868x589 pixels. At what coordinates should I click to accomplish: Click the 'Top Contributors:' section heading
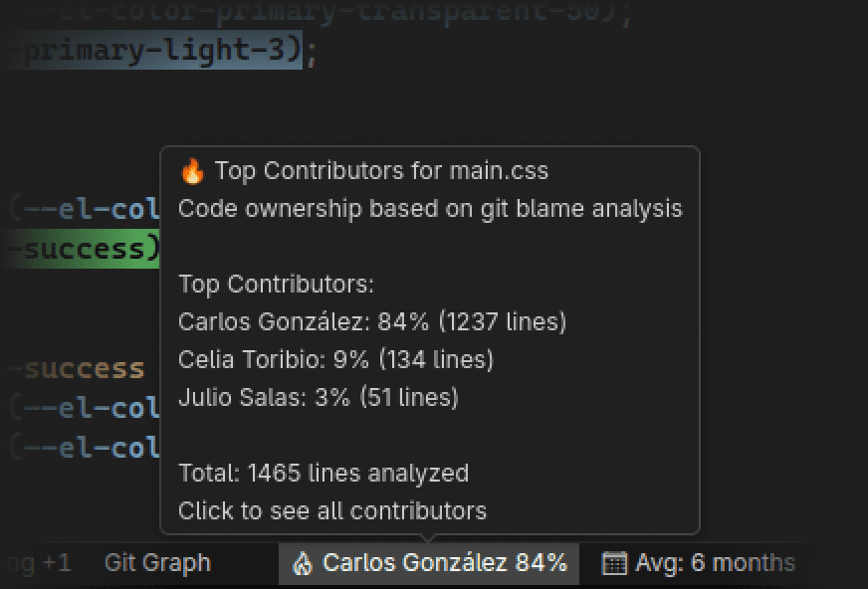(x=276, y=285)
